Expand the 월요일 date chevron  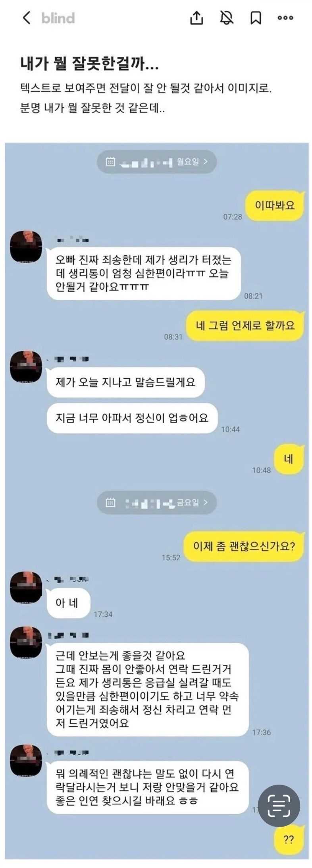coord(205,162)
